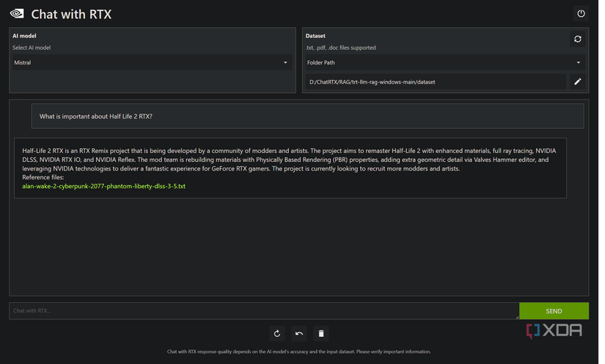Click the dataset folder path text field

tap(436, 81)
